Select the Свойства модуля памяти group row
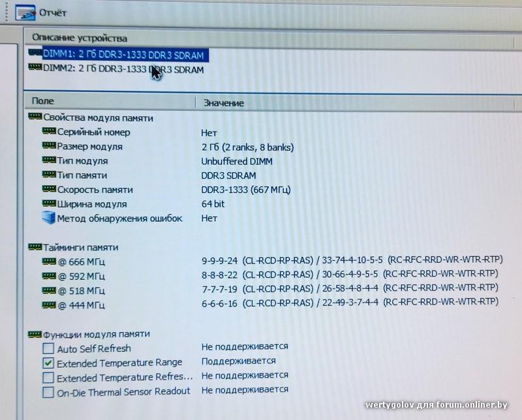 pos(99,118)
